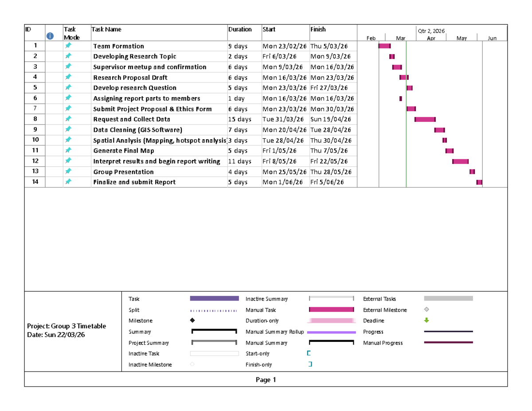
Task: Click the Interpret results Gantt bar
Action: 460,161
